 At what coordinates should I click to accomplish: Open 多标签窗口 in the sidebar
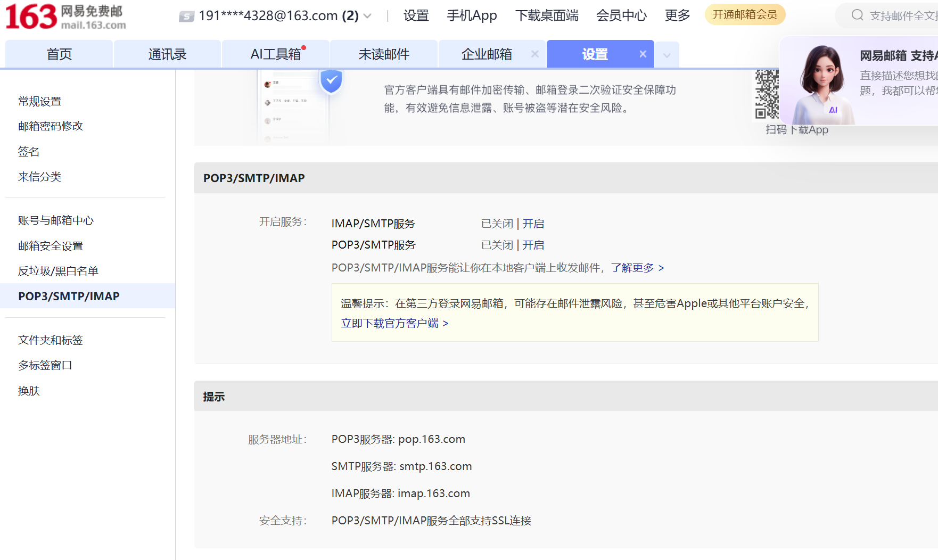[x=45, y=365]
